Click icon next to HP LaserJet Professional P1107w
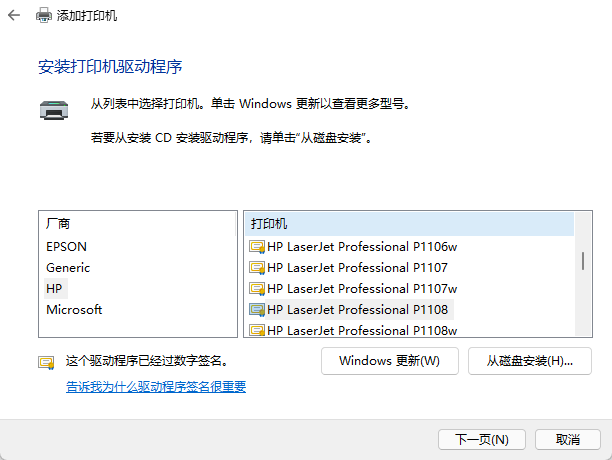Screen dimensions: 612x460 (x=257, y=288)
